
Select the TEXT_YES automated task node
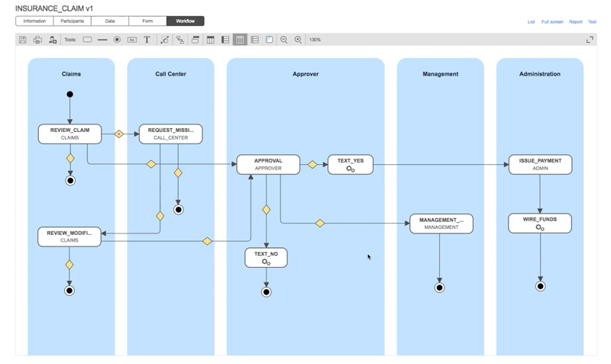point(351,164)
